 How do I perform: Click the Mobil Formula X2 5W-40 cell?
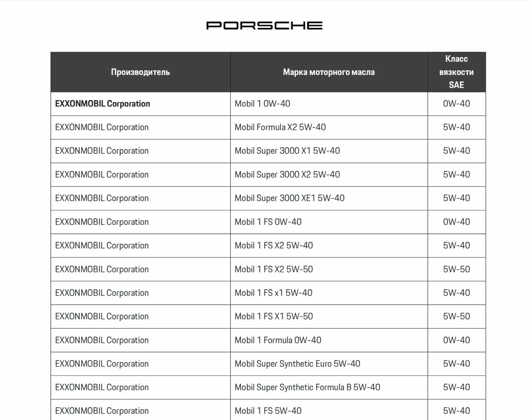point(280,127)
